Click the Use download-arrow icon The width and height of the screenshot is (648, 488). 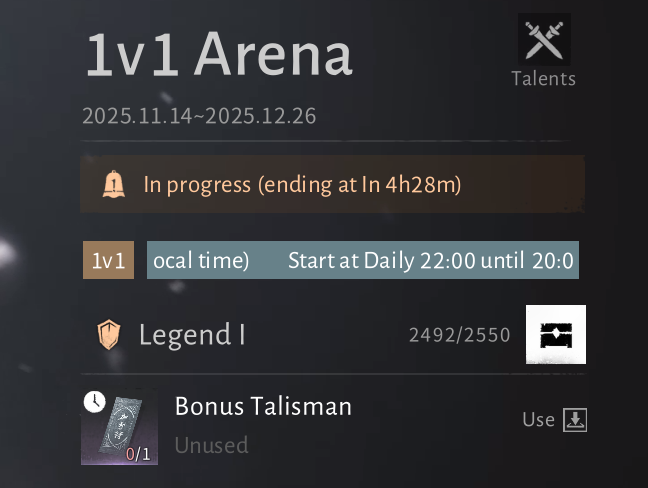pyautogui.click(x=575, y=420)
